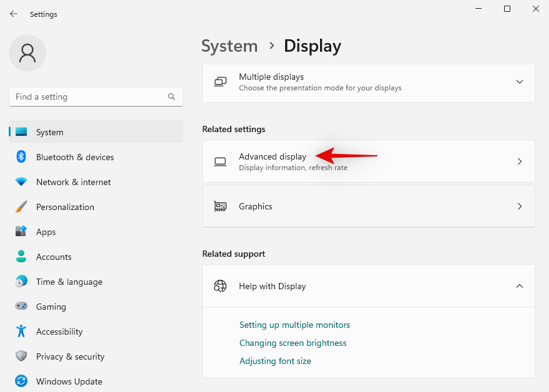
Task: Click the Graphics settings icon
Action: tap(220, 206)
